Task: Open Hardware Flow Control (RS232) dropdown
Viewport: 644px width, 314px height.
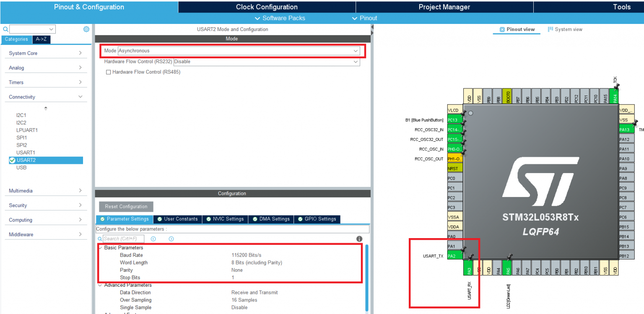Action: coord(266,62)
